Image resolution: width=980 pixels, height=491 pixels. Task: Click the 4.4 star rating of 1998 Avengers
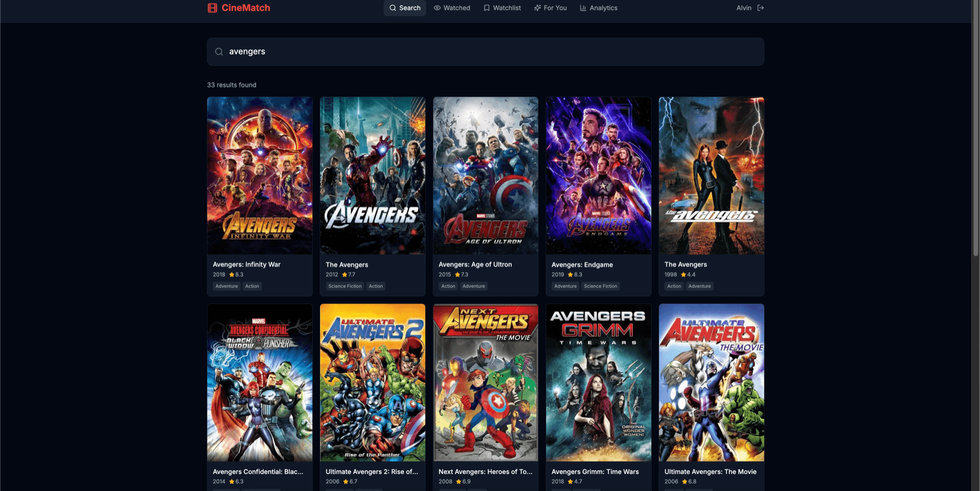click(688, 275)
